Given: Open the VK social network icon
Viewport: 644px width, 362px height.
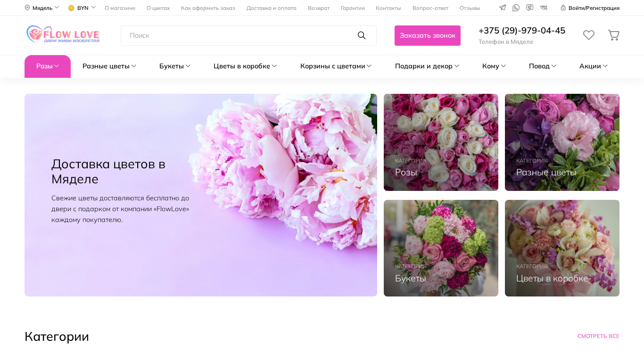Looking at the screenshot, I should pos(544,8).
